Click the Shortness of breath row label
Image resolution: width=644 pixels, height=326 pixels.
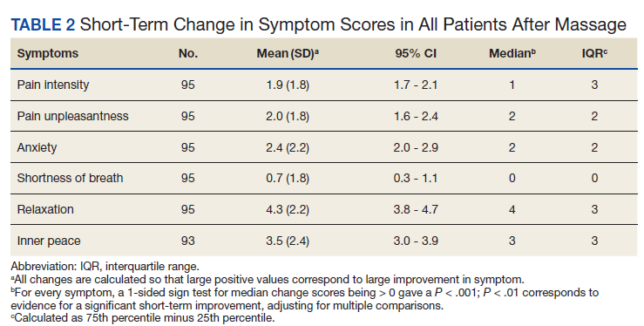(71, 178)
